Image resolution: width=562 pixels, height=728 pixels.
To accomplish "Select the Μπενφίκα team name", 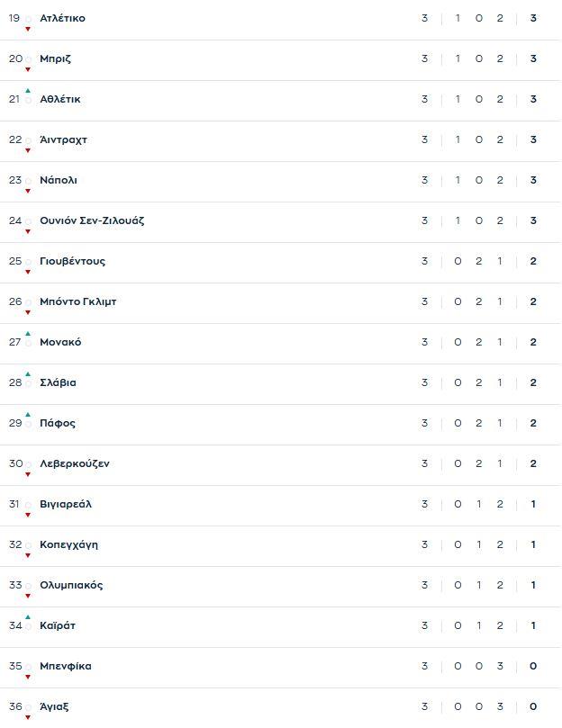I will point(65,666).
